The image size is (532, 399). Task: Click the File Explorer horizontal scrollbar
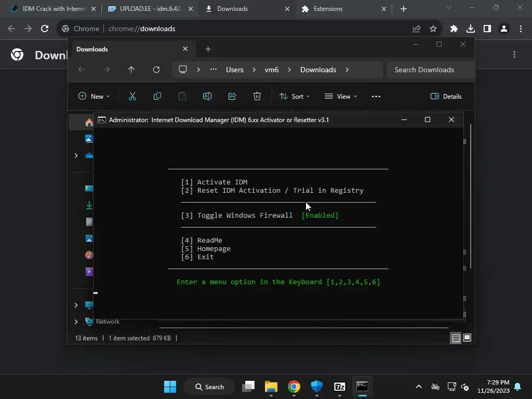303,328
